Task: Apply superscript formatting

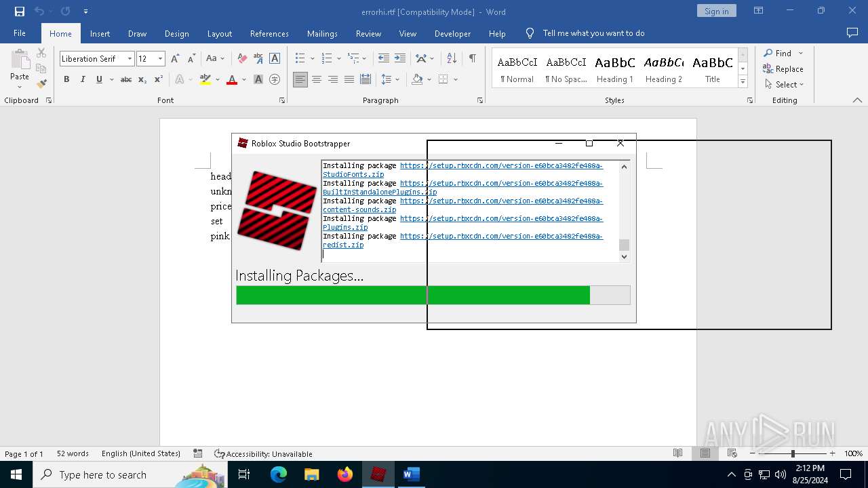Action: point(159,79)
